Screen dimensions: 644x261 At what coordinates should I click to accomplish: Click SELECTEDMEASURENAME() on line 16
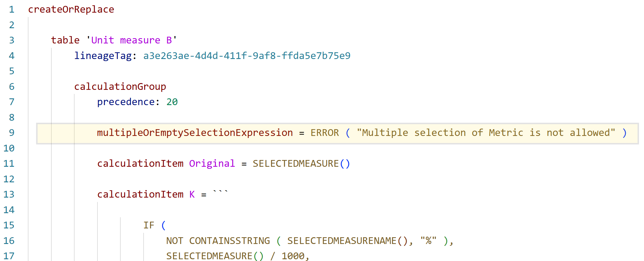pyautogui.click(x=347, y=241)
